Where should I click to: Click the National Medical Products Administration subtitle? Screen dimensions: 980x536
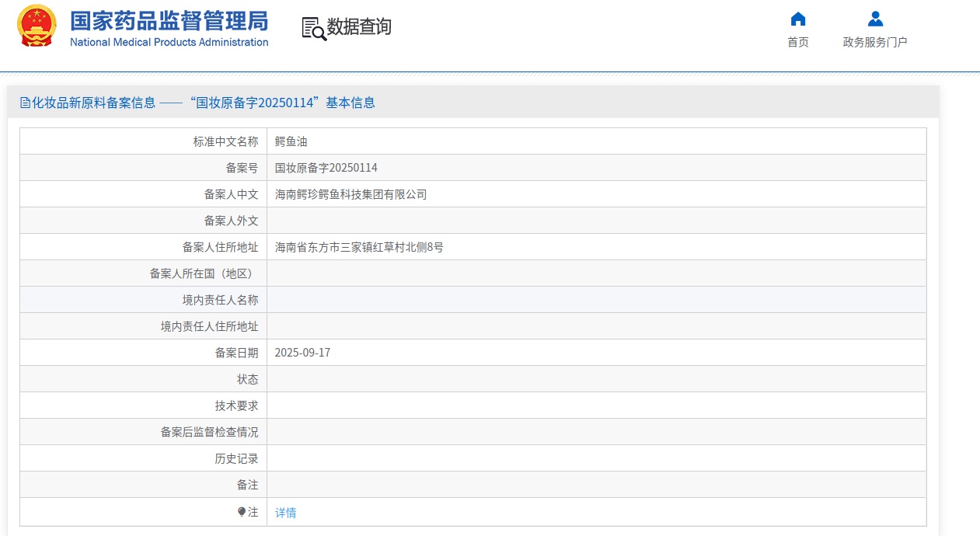click(x=169, y=42)
